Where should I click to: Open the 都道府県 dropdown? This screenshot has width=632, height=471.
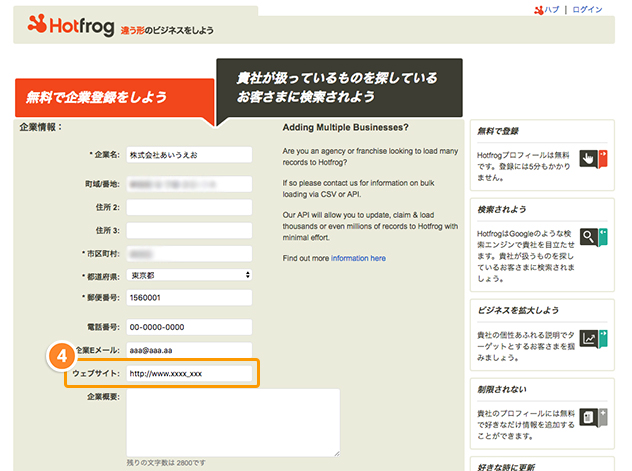point(189,275)
